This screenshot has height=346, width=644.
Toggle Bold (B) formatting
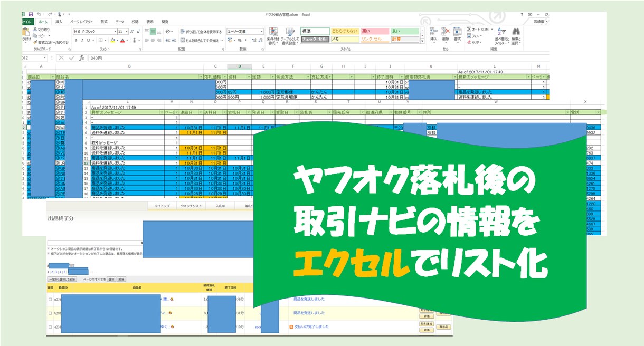click(x=76, y=40)
